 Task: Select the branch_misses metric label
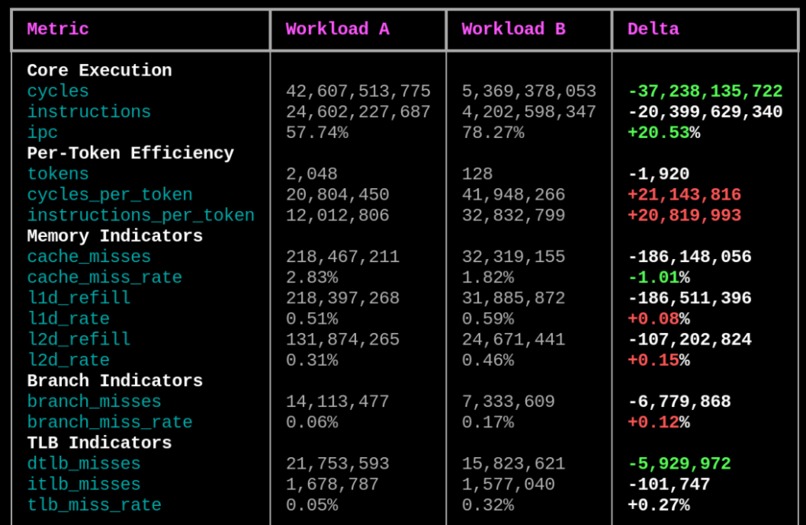tap(94, 401)
